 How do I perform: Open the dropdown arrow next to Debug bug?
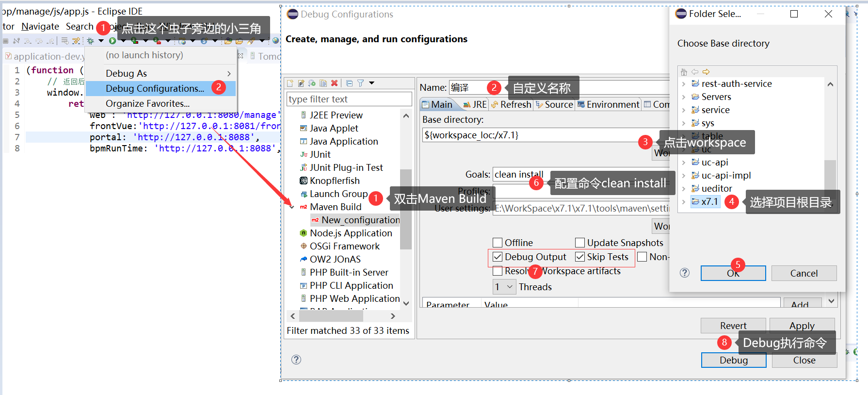tap(101, 41)
